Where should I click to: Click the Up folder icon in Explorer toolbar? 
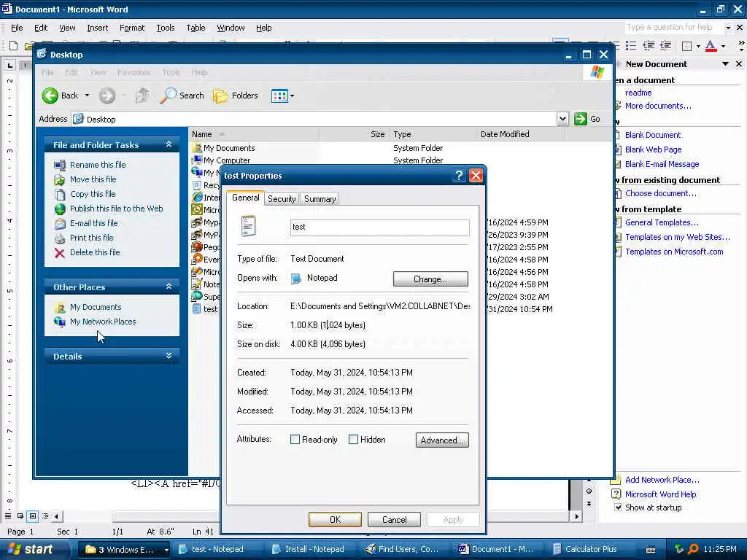tap(142, 96)
